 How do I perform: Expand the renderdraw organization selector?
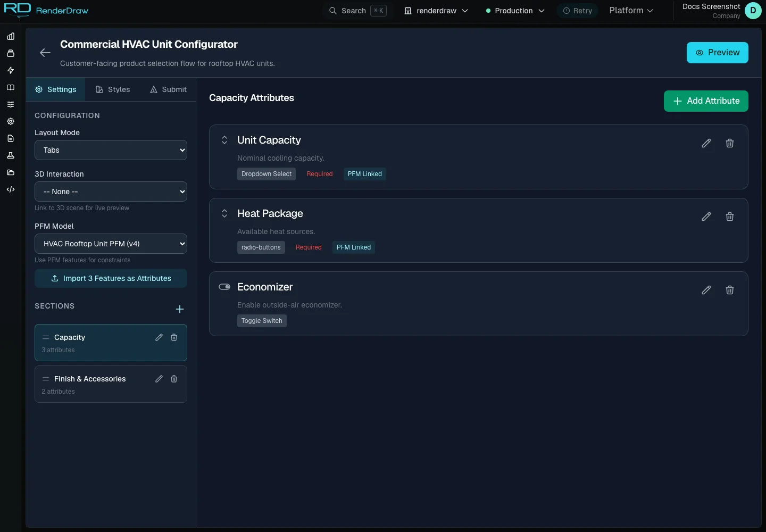click(x=436, y=11)
